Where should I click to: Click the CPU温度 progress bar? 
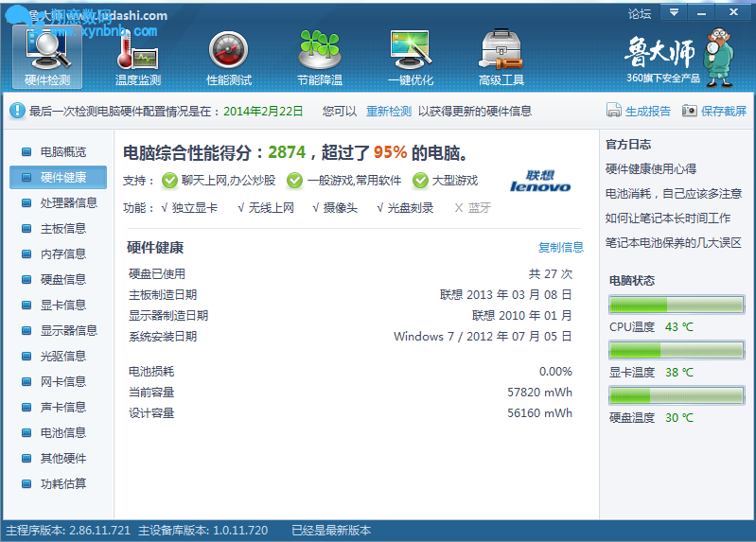tap(677, 305)
